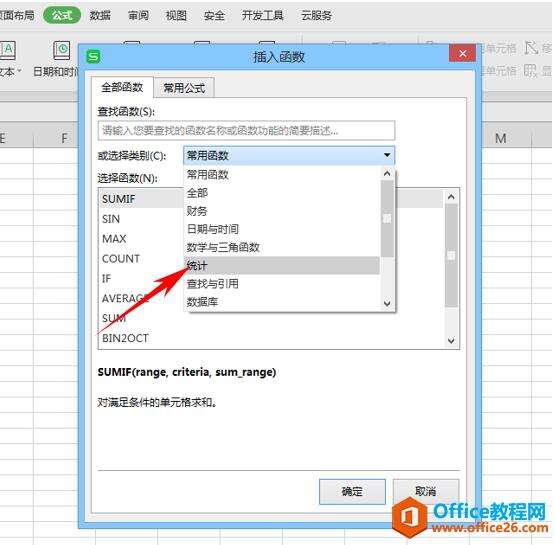Focus the 查找函数 search field
555x545 pixels.
(x=246, y=131)
